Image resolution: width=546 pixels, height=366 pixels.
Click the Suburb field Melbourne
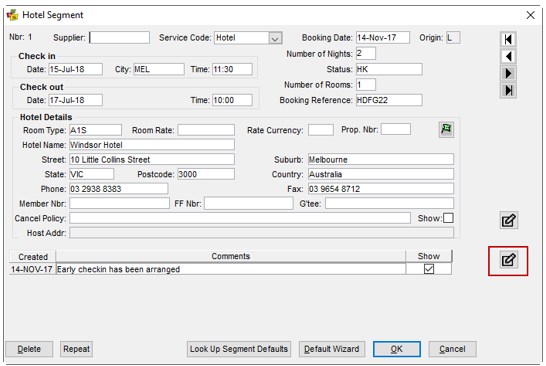(x=381, y=159)
